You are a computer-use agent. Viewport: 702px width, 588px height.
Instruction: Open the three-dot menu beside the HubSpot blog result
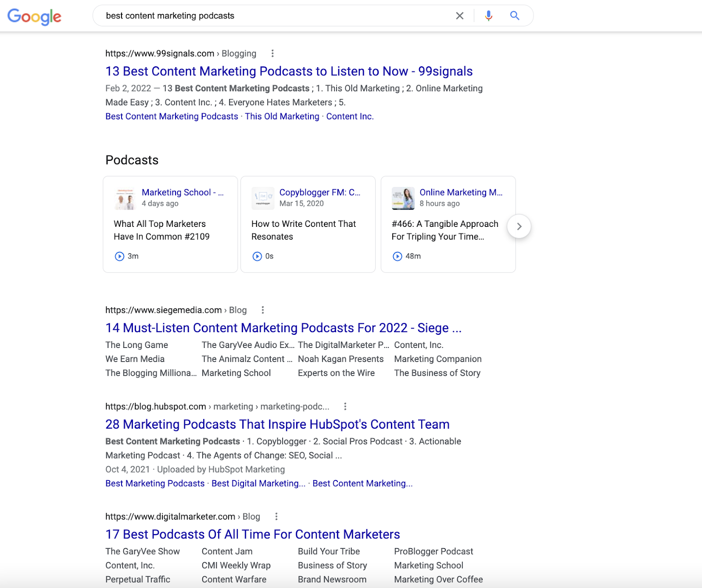tap(345, 407)
